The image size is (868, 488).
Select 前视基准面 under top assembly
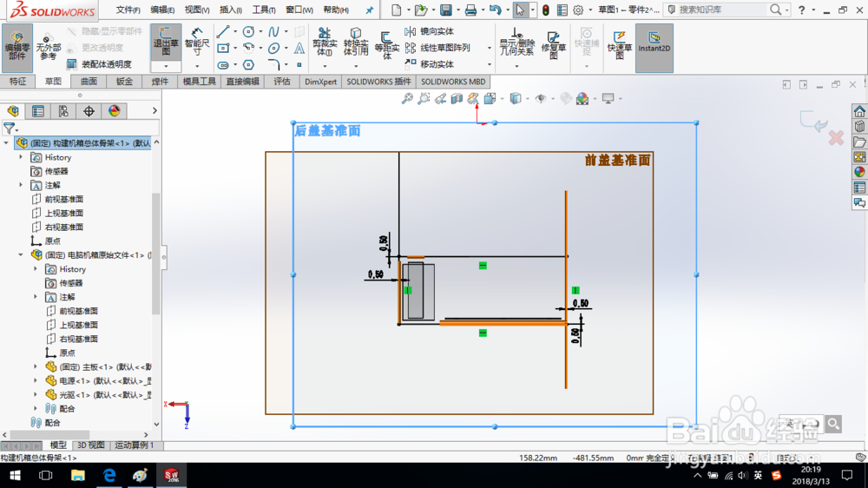point(63,199)
